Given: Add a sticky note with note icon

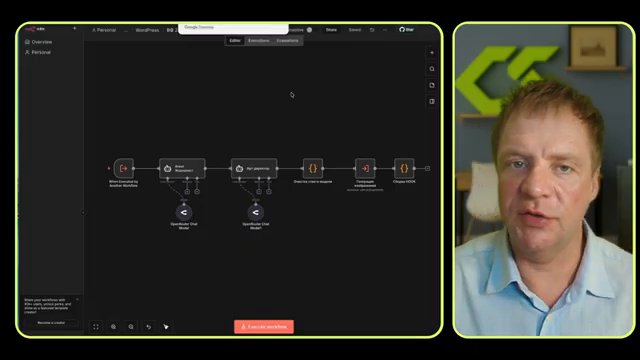Looking at the screenshot, I should (432, 85).
